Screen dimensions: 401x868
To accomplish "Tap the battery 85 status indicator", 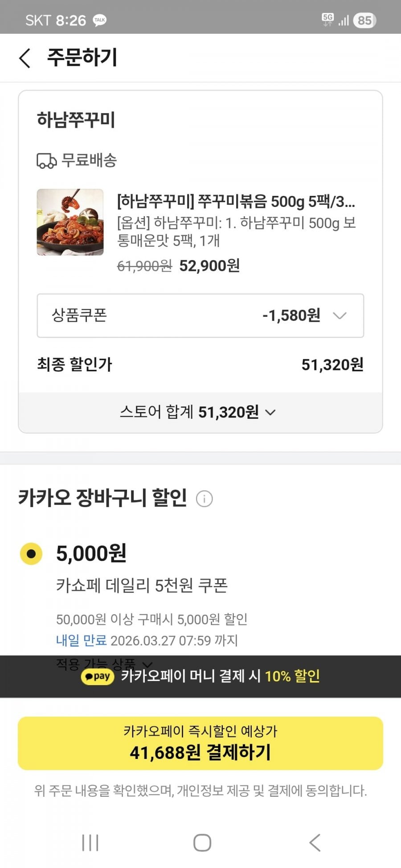I will [x=364, y=20].
